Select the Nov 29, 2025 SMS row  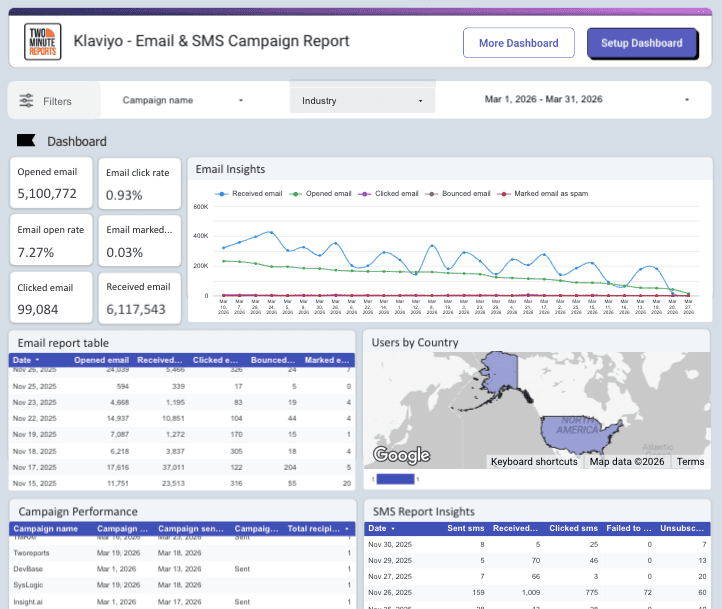click(x=537, y=561)
